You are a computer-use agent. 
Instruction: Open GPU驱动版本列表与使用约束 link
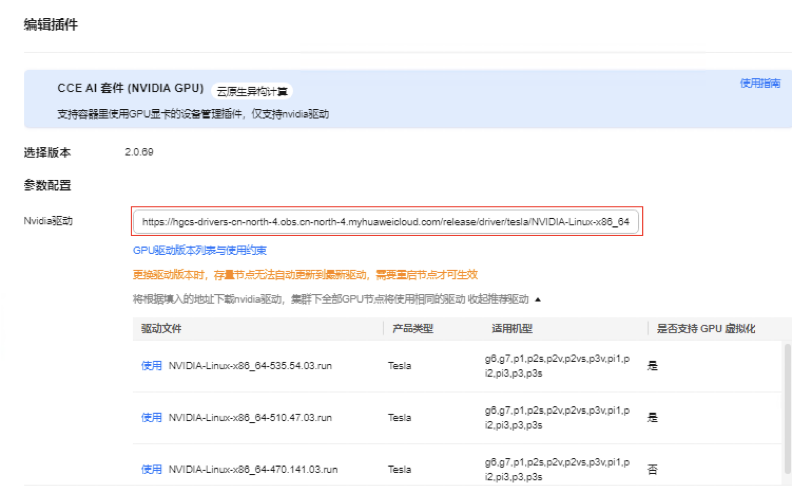pos(200,250)
